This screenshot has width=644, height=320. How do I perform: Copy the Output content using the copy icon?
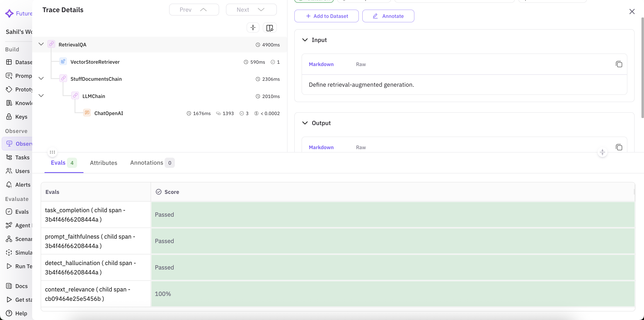tap(619, 147)
